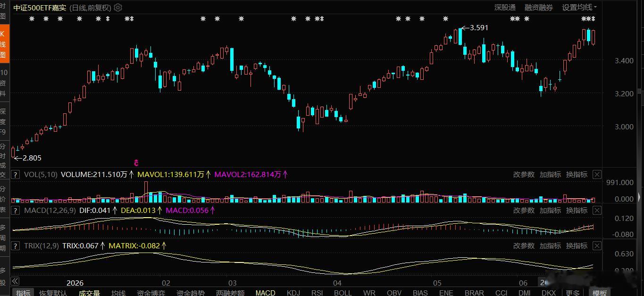Image resolution: width=644 pixels, height=296 pixels.
Task: Click the VOLUME:211.510万 value
Action: point(94,175)
